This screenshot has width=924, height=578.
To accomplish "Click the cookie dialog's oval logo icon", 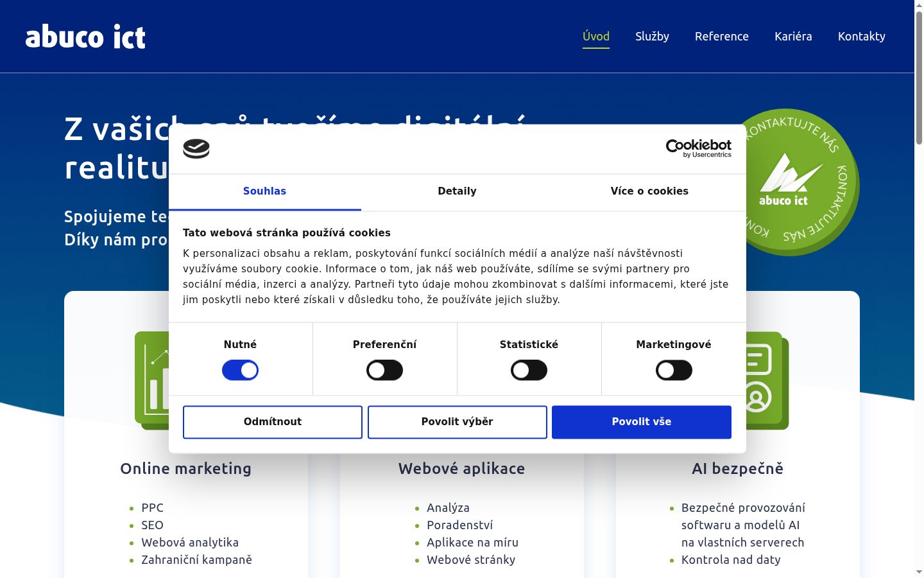I will click(196, 149).
